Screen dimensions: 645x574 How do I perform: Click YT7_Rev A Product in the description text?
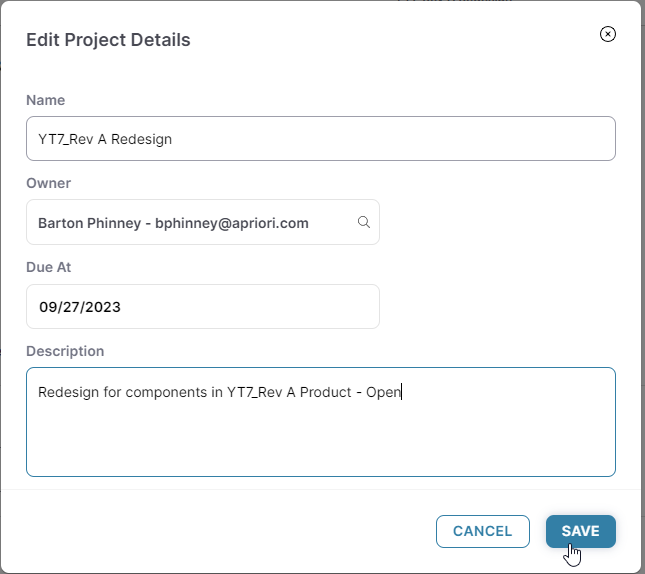point(289,392)
